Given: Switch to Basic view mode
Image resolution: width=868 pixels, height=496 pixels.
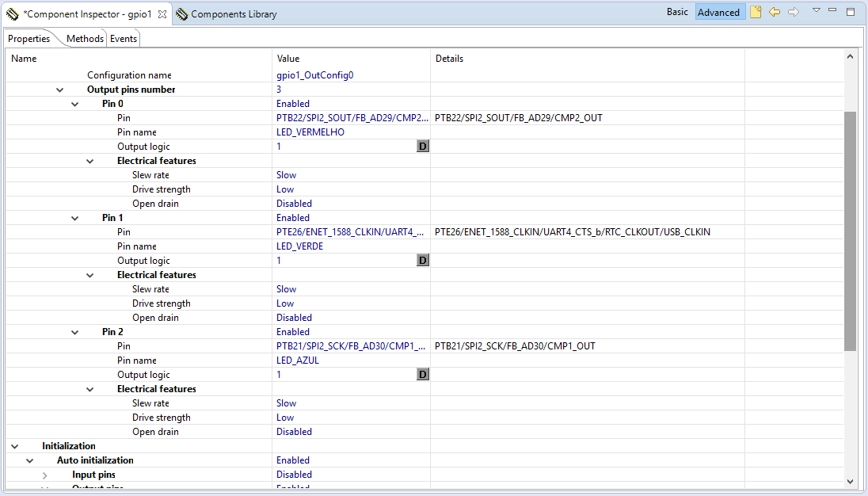Looking at the screenshot, I should 677,13.
